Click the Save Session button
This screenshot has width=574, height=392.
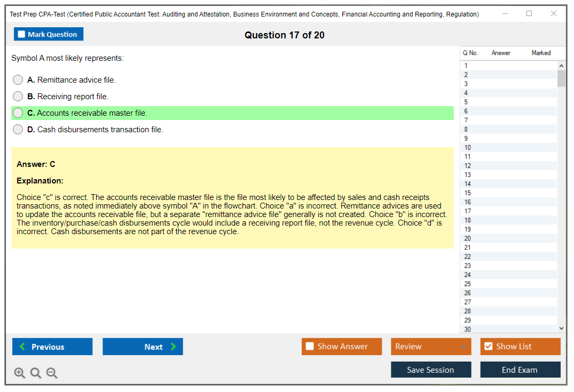point(430,370)
